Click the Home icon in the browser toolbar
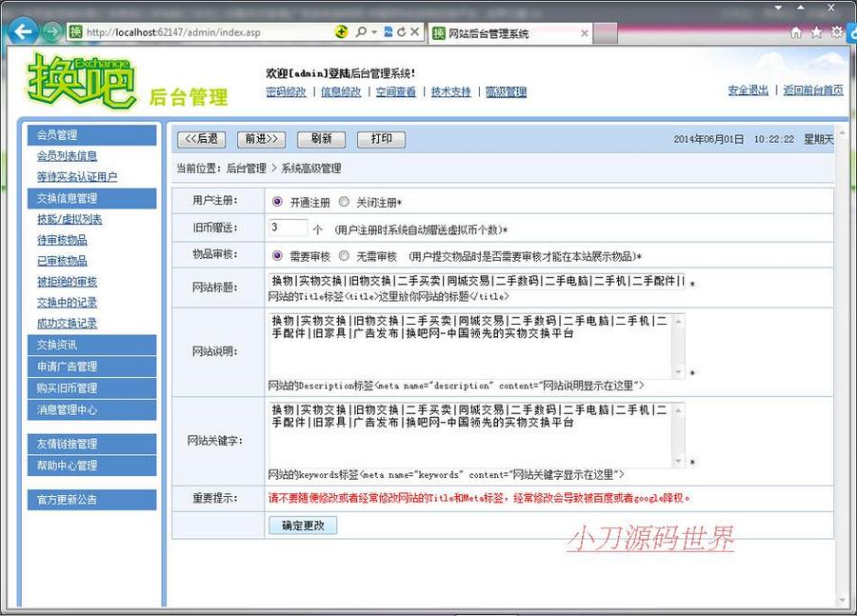Image resolution: width=857 pixels, height=616 pixels. pos(796,31)
